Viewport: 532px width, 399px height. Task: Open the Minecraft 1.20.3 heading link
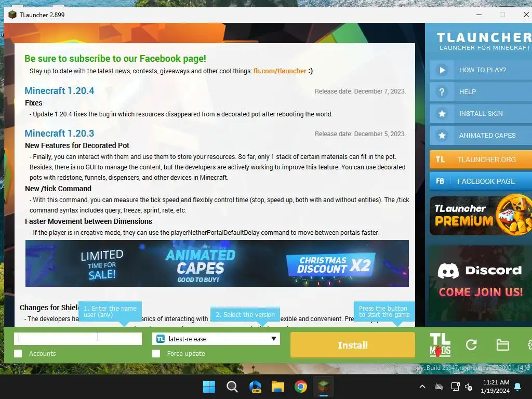59,134
